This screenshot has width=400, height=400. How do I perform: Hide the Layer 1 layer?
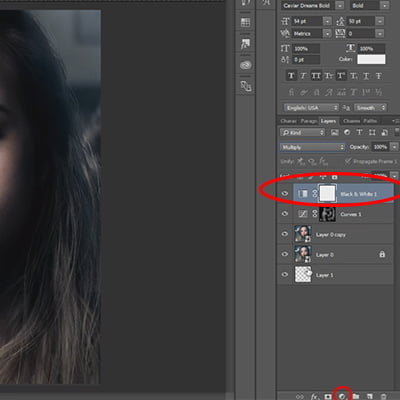point(285,275)
